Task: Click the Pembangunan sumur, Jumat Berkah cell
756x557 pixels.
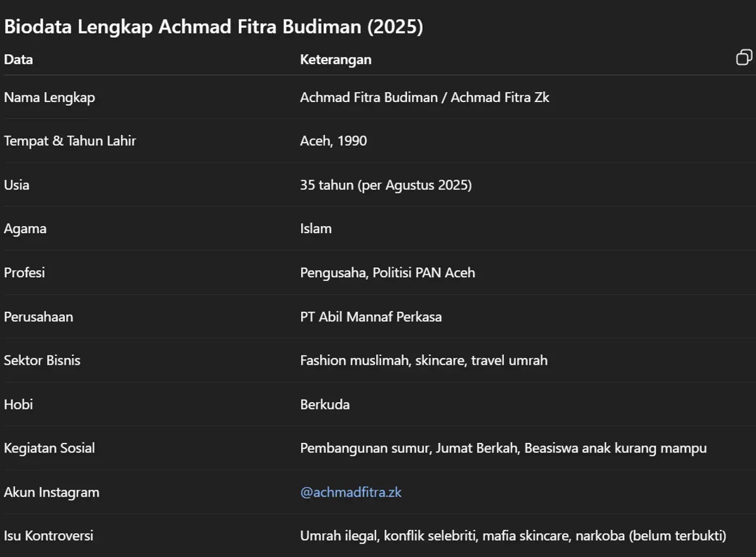Action: pyautogui.click(x=503, y=449)
